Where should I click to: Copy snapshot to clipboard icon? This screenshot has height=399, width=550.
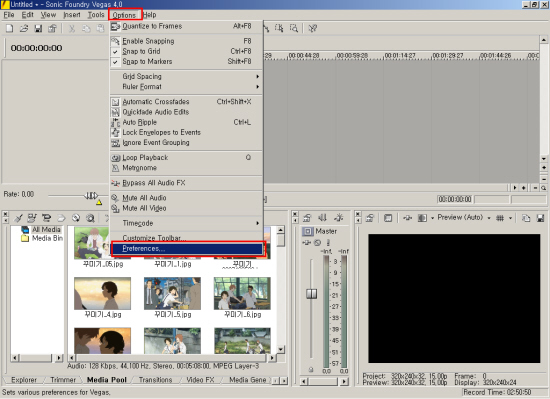click(526, 218)
